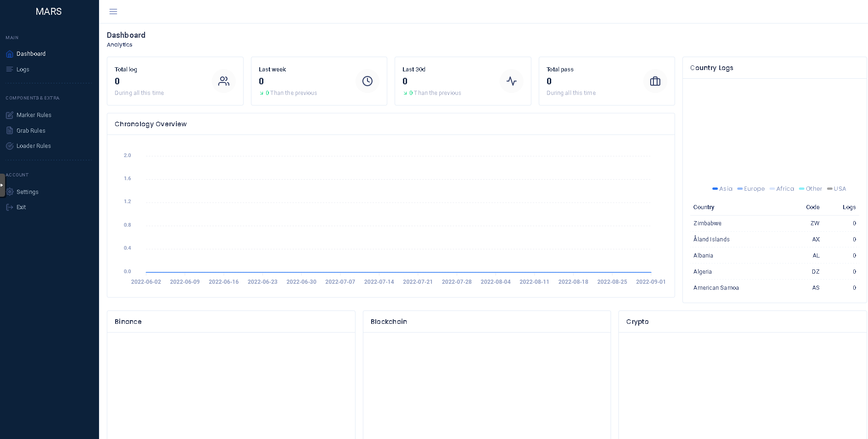Click the MARS brand title
868x439 pixels.
49,12
